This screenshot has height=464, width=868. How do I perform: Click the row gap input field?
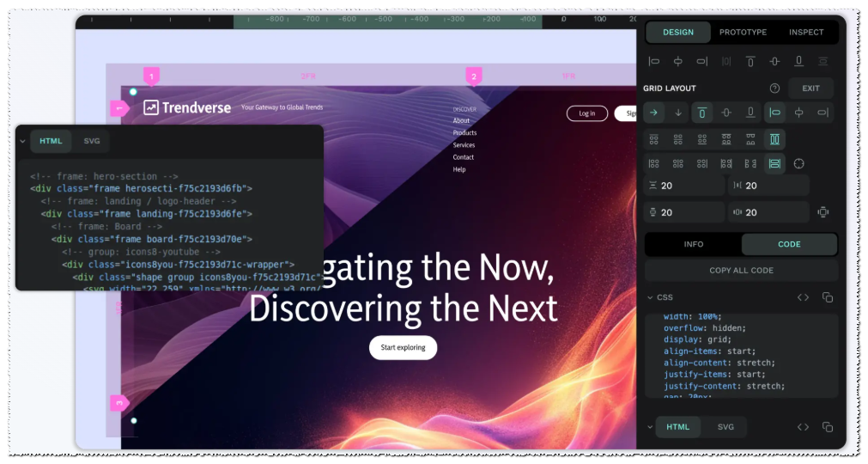[684, 186]
